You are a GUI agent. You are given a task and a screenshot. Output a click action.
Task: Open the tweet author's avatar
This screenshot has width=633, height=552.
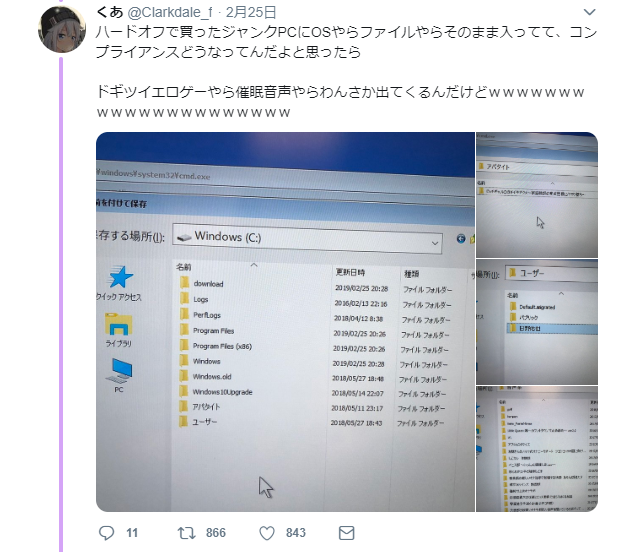62,29
